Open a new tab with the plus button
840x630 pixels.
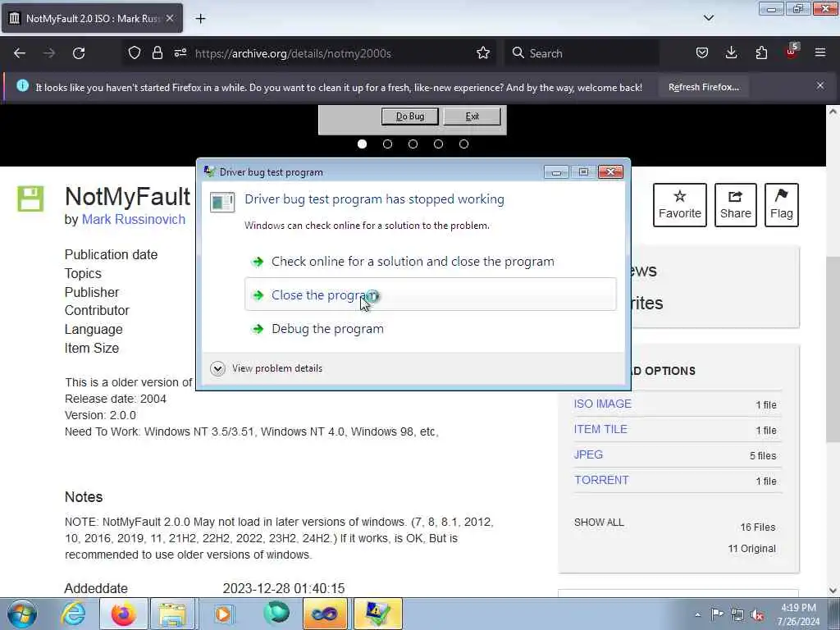200,19
